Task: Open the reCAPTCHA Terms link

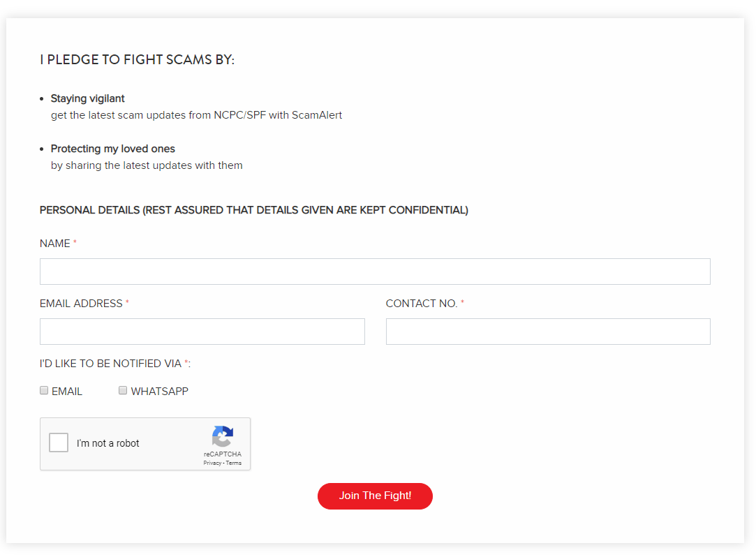Action: (234, 463)
